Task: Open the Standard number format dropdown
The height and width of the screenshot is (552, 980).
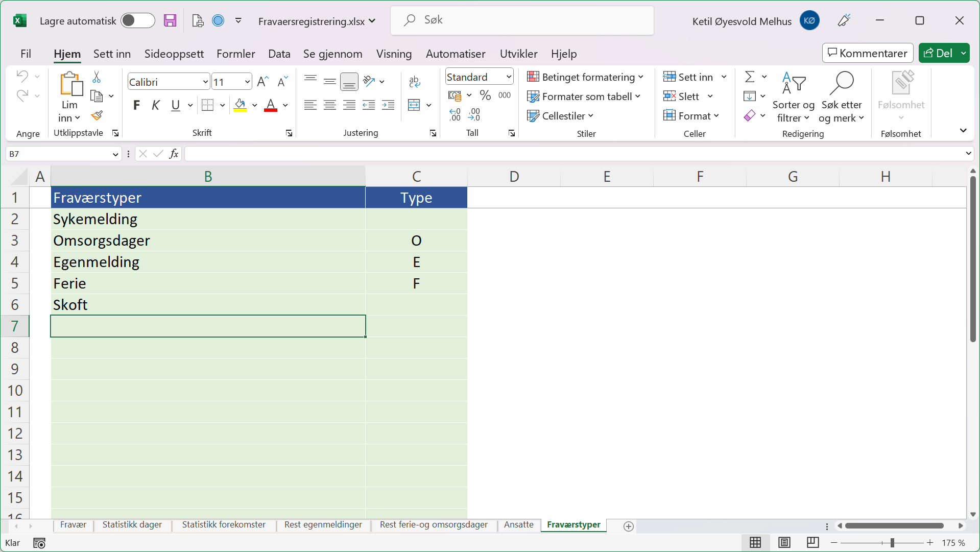Action: (509, 77)
